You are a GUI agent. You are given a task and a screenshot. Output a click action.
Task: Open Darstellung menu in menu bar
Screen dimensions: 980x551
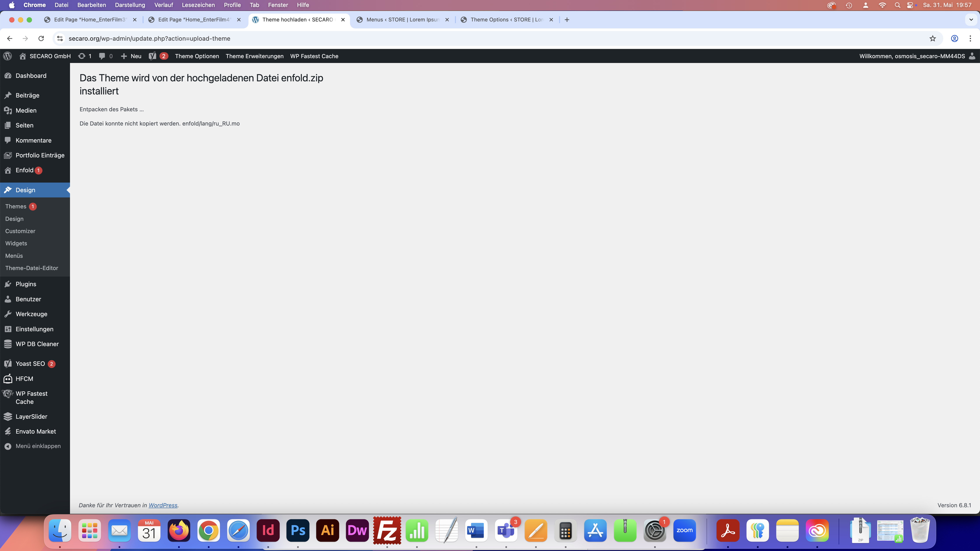pyautogui.click(x=130, y=5)
